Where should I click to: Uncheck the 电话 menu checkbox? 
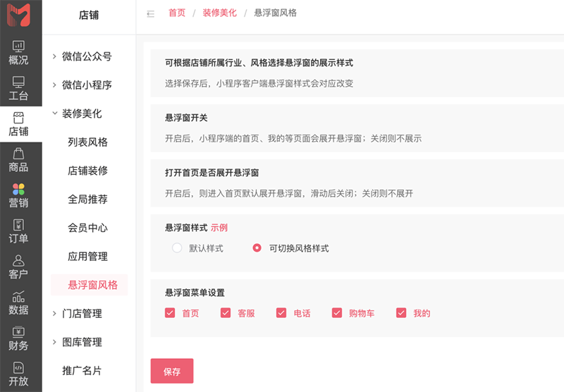pyautogui.click(x=281, y=313)
